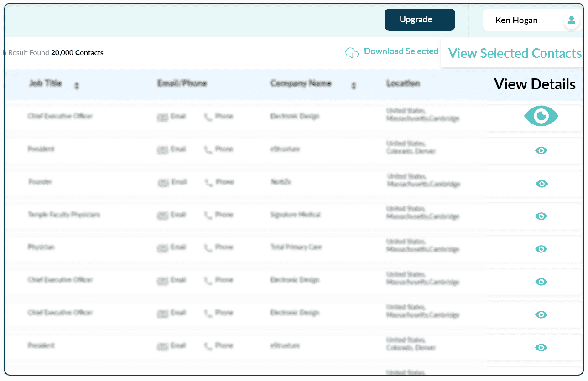Select the Email/Phone column header
The width and height of the screenshot is (588, 381).
[x=182, y=83]
